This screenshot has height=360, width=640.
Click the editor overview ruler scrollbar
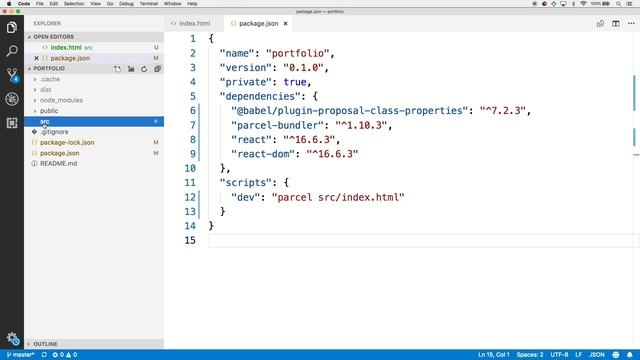pyautogui.click(x=636, y=190)
